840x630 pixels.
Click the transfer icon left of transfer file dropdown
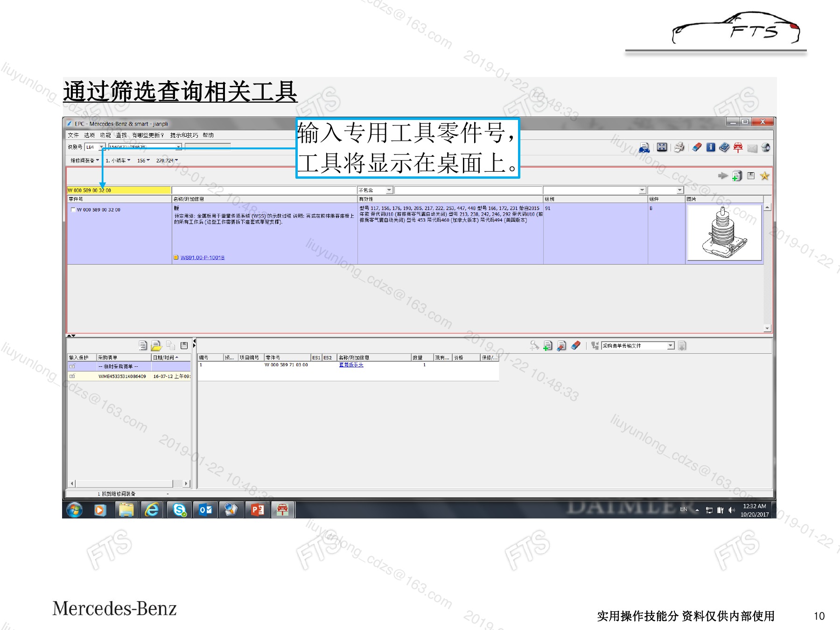595,345
